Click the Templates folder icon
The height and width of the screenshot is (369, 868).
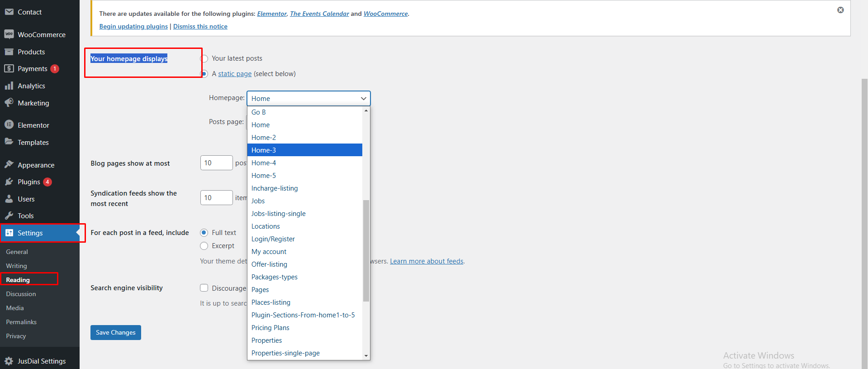(9, 142)
